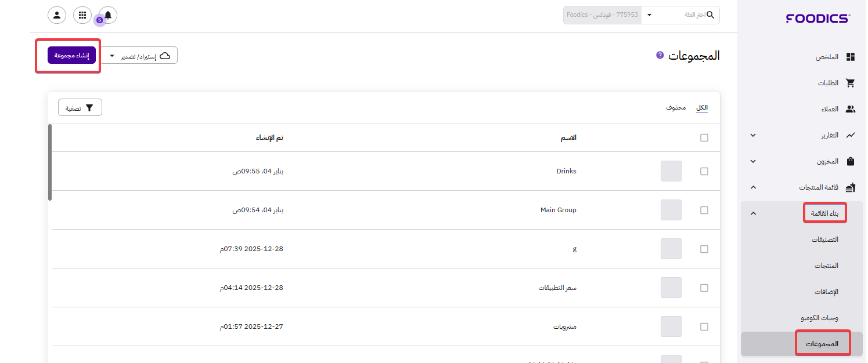Select the Main Group row checkbox

pos(704,210)
